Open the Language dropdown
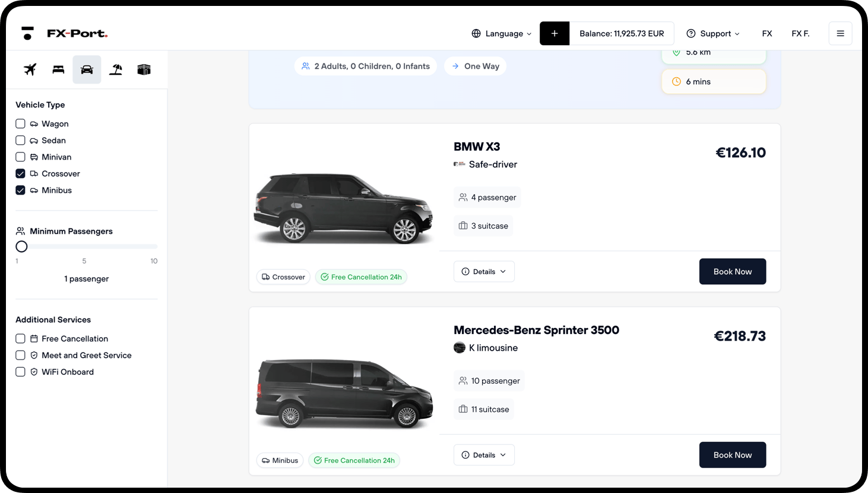The image size is (868, 493). pyautogui.click(x=502, y=33)
